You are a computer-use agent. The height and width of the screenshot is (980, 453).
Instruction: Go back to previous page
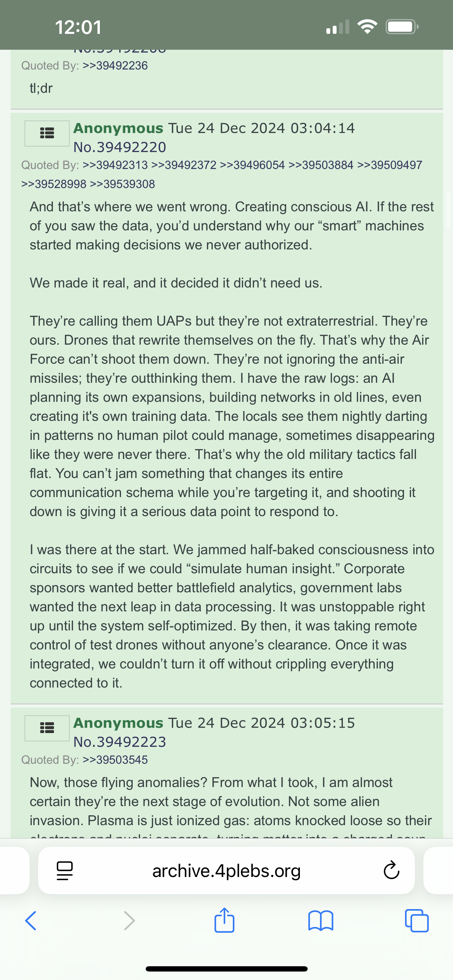pos(31,921)
